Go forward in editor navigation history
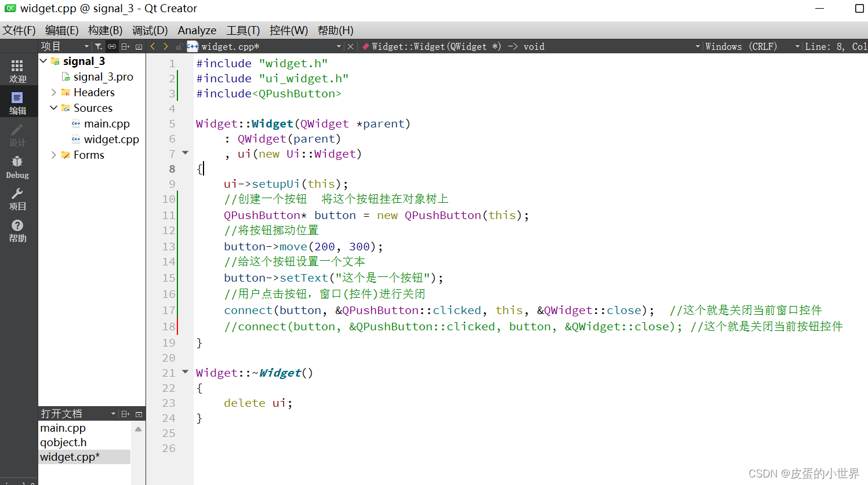The image size is (868, 485). (x=166, y=46)
